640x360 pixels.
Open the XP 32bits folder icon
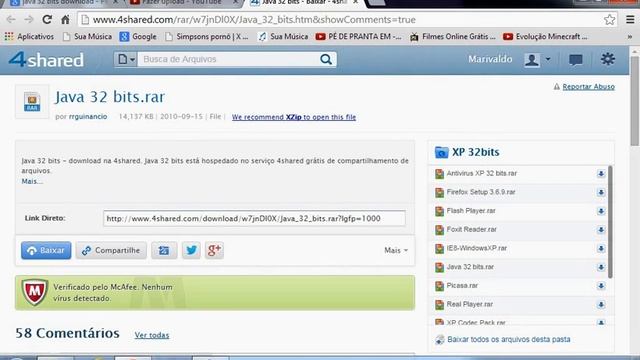point(441,152)
